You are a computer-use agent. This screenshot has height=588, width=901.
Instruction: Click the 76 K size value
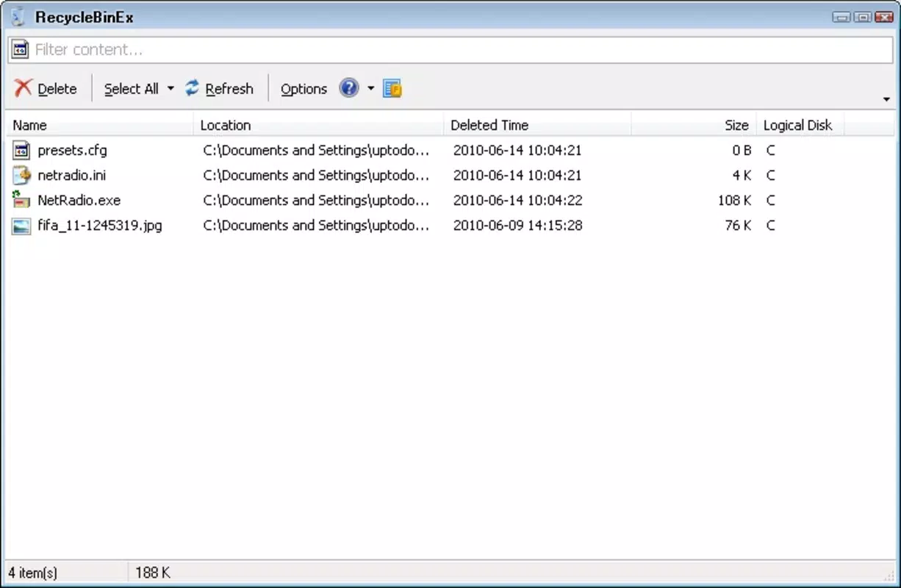click(x=738, y=225)
